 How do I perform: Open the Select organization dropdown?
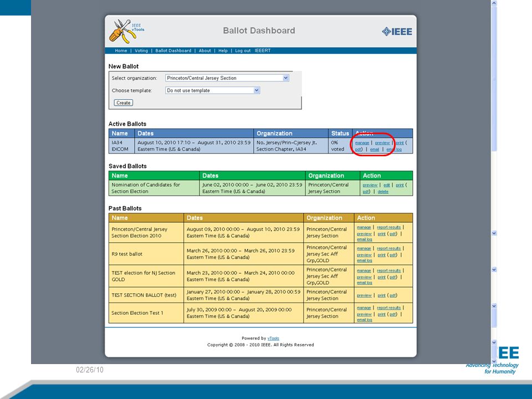tap(227, 78)
